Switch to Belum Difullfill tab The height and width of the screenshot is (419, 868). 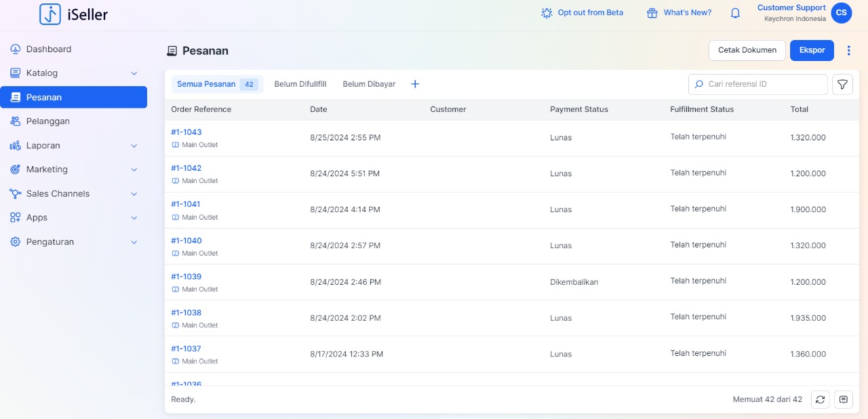pos(300,84)
